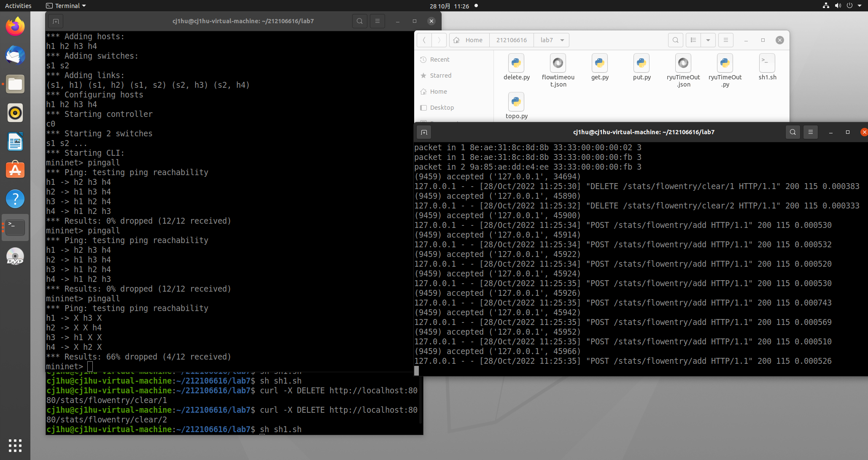
Task: Open search in the right terminal window
Action: [793, 132]
